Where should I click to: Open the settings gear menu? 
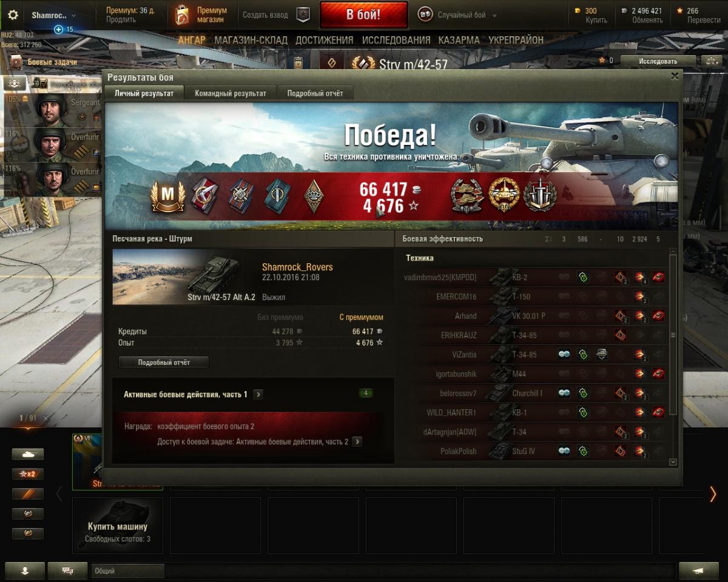click(x=13, y=15)
